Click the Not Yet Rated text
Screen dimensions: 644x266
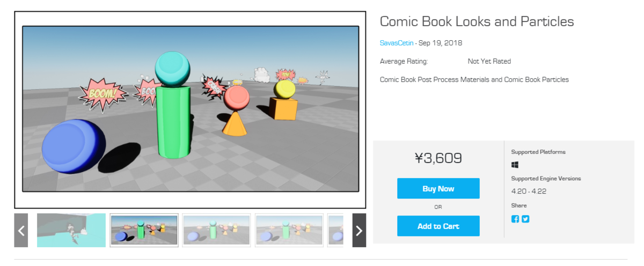tap(489, 61)
